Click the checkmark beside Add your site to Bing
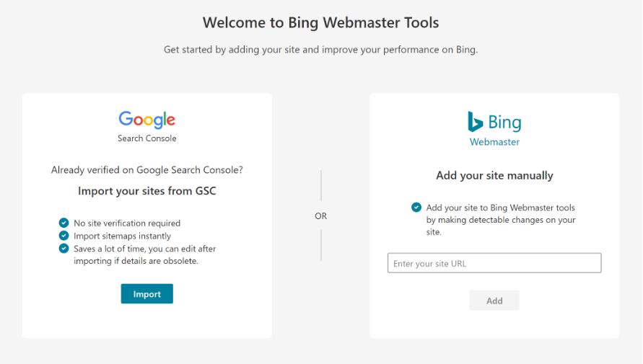The width and height of the screenshot is (643, 364). pyautogui.click(x=416, y=207)
